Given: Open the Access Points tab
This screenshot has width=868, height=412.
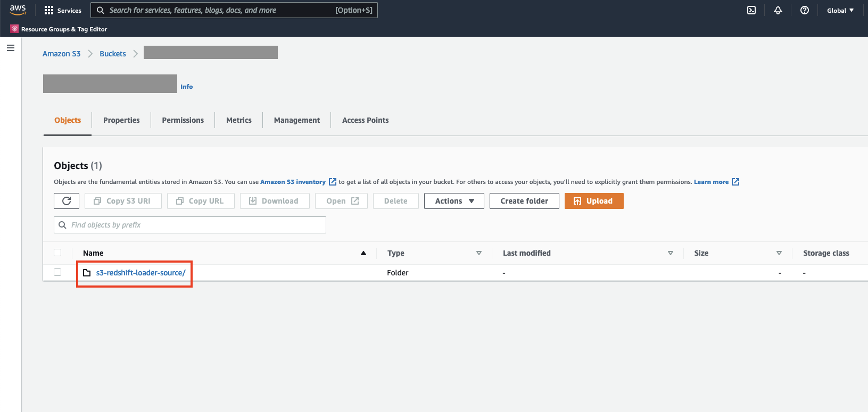Looking at the screenshot, I should point(366,120).
